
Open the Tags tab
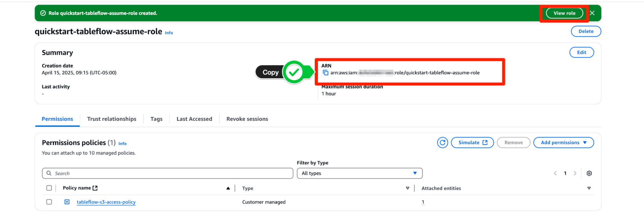pos(156,119)
